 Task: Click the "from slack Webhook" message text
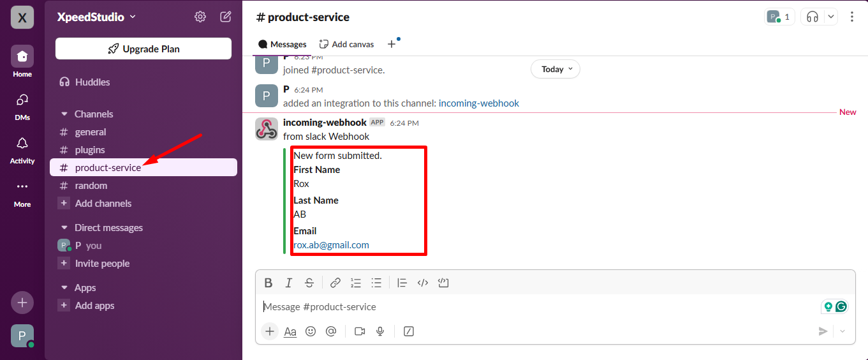tap(327, 136)
